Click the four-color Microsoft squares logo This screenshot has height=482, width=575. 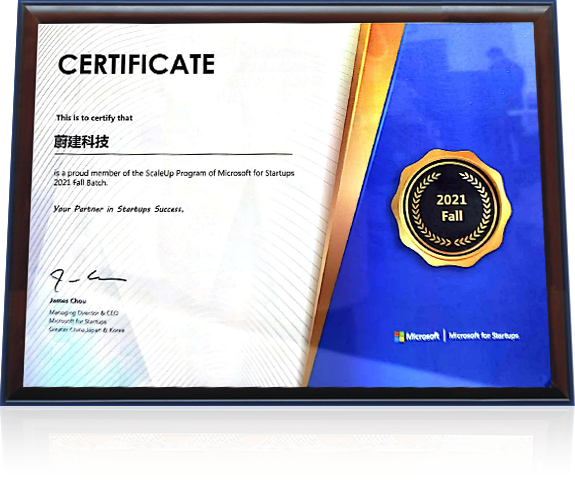[x=399, y=336]
